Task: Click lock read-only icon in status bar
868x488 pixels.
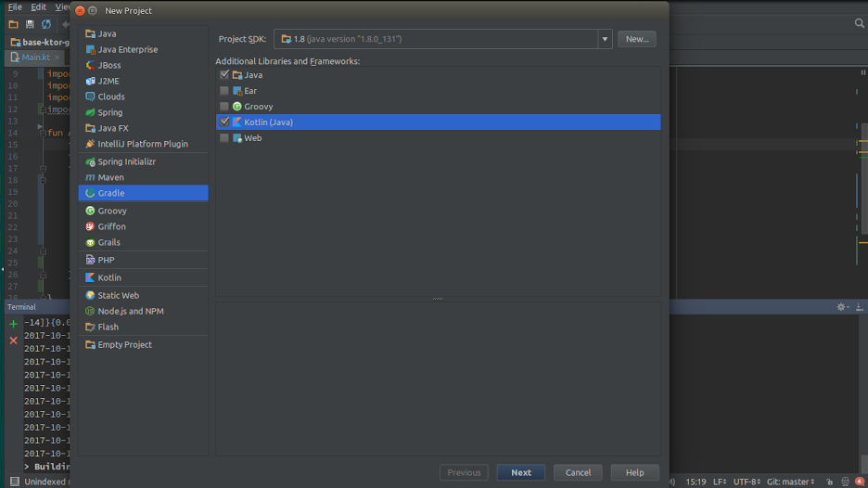Action: pyautogui.click(x=829, y=482)
